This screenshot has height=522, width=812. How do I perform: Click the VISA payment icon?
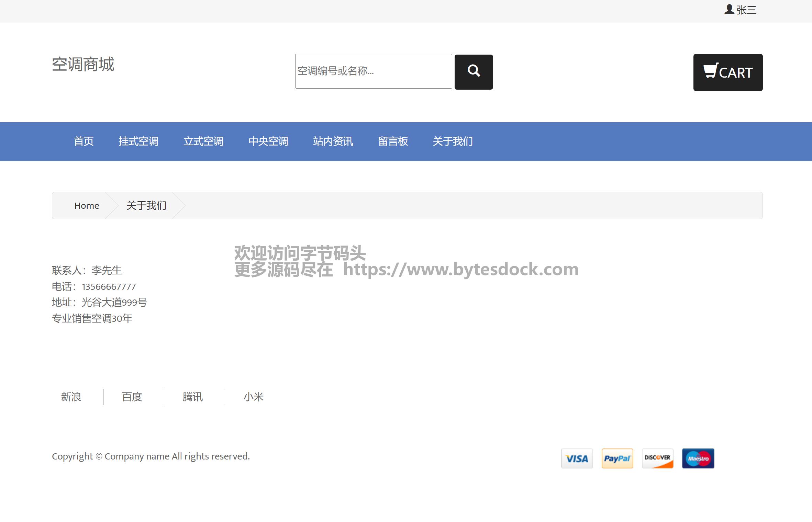[x=577, y=458]
